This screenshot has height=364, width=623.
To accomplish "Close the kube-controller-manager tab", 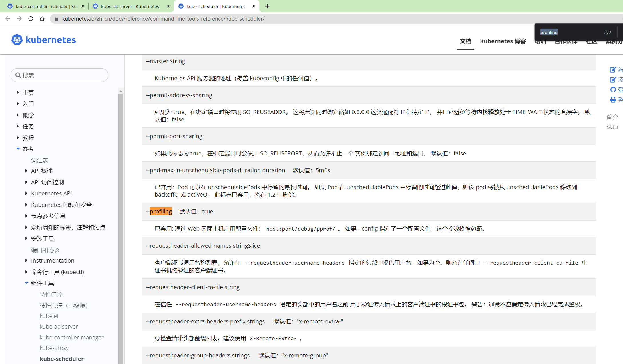I will click(x=83, y=6).
